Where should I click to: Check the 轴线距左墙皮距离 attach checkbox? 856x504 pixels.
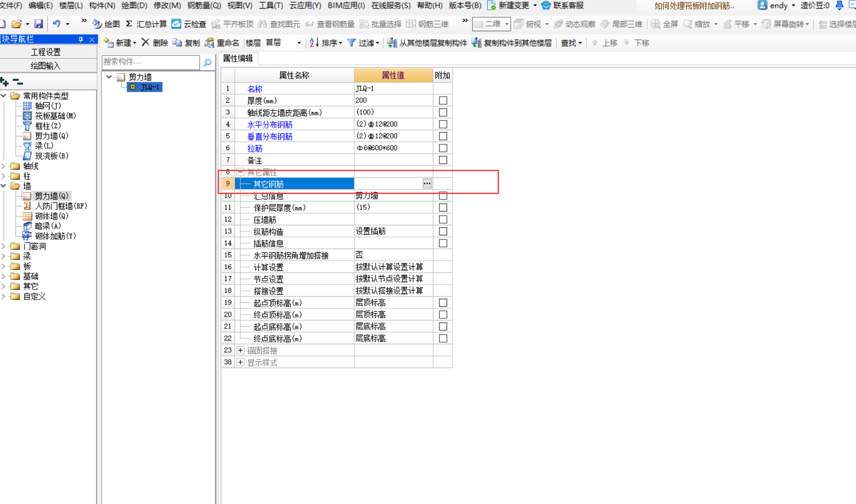pyautogui.click(x=443, y=112)
